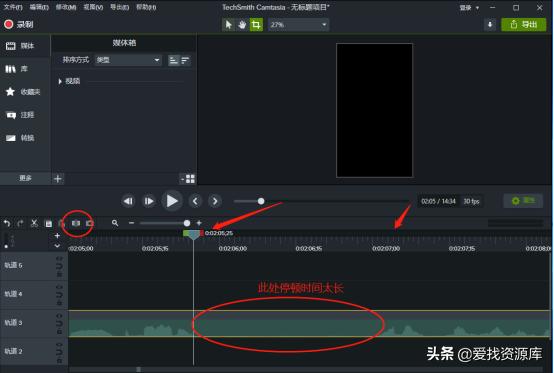The width and height of the screenshot is (554, 373).
Task: Open the 登录 sign-in dropdown
Action: tap(469, 8)
